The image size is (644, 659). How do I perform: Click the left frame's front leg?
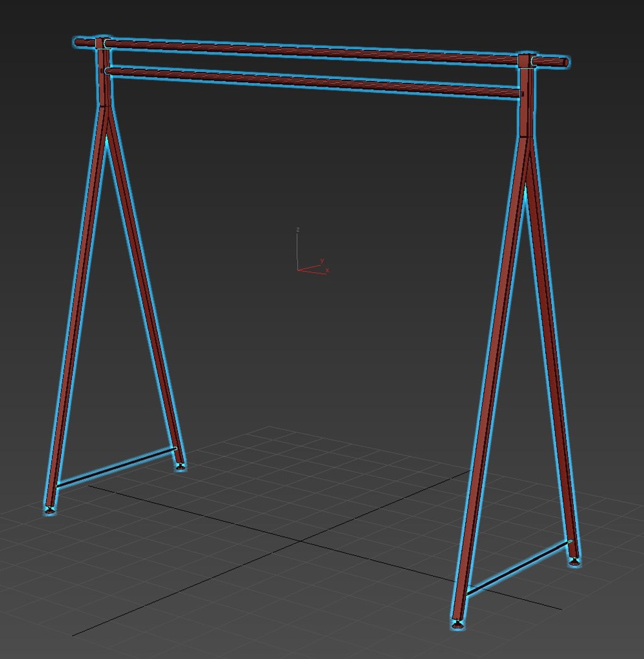(x=78, y=307)
